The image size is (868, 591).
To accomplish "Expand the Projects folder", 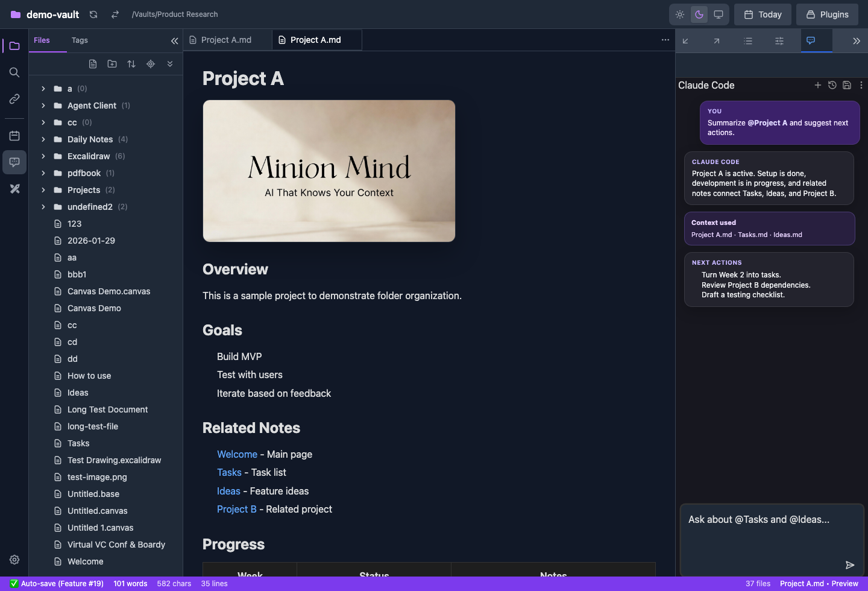I will pyautogui.click(x=43, y=190).
